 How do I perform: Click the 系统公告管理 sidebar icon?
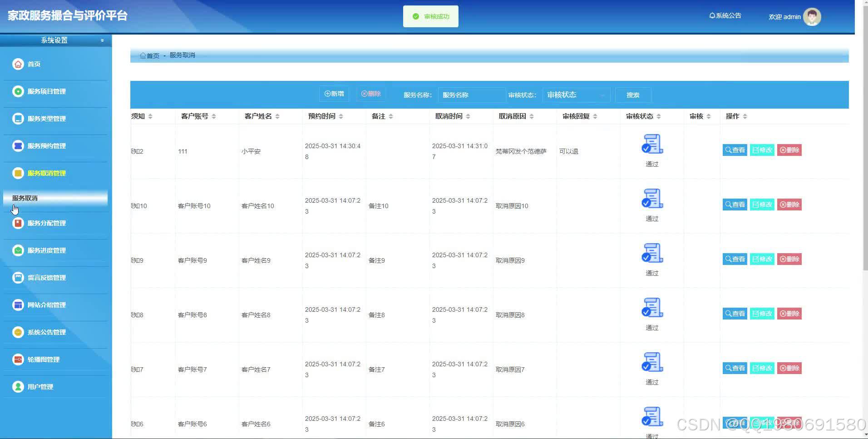click(18, 332)
